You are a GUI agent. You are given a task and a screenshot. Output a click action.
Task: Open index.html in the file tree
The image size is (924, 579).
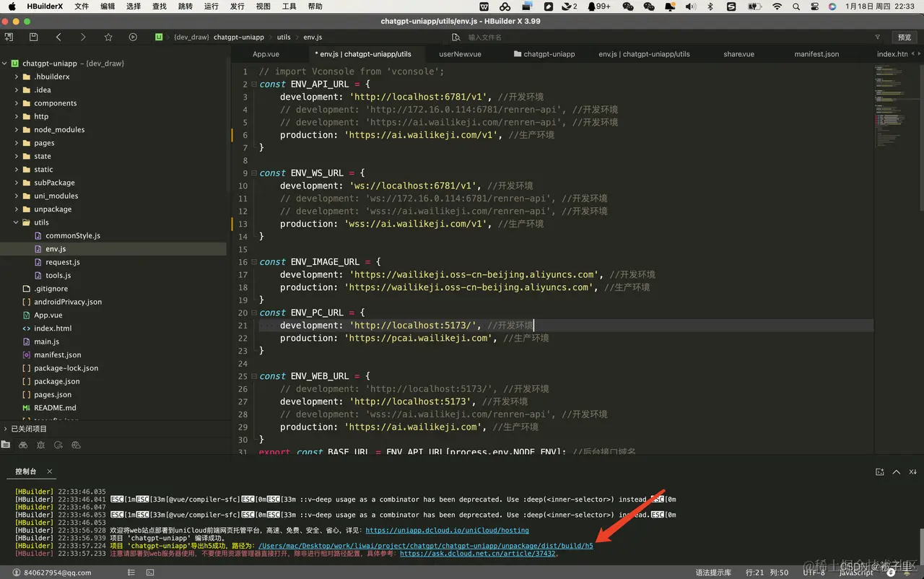coord(53,328)
